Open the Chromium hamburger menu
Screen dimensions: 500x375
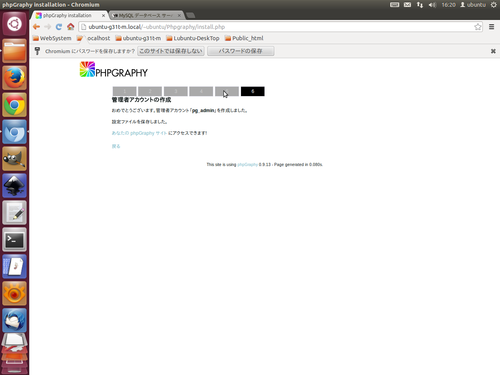491,27
